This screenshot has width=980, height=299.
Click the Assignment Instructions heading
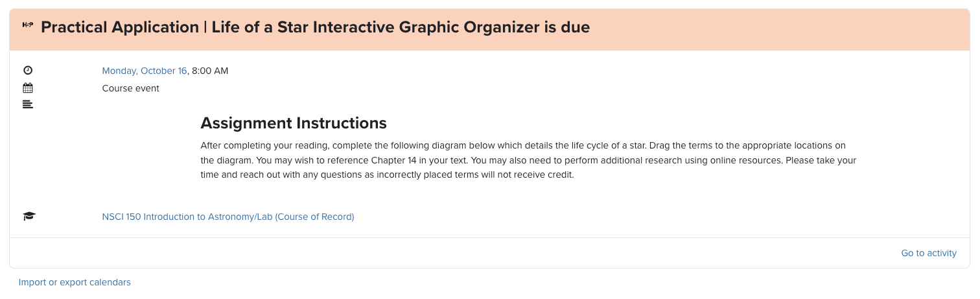(294, 123)
